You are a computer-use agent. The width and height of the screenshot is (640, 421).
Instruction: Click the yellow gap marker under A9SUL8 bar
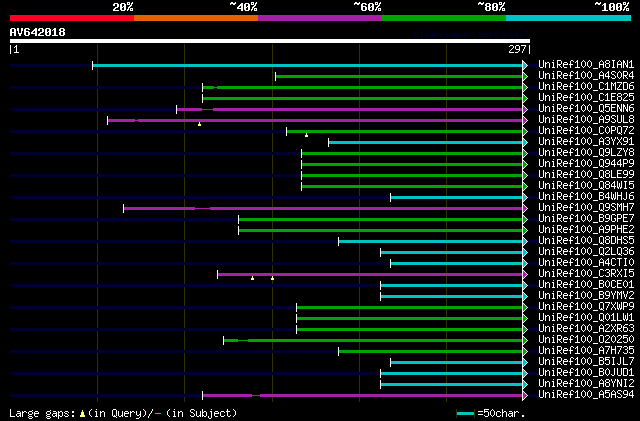(x=199, y=124)
